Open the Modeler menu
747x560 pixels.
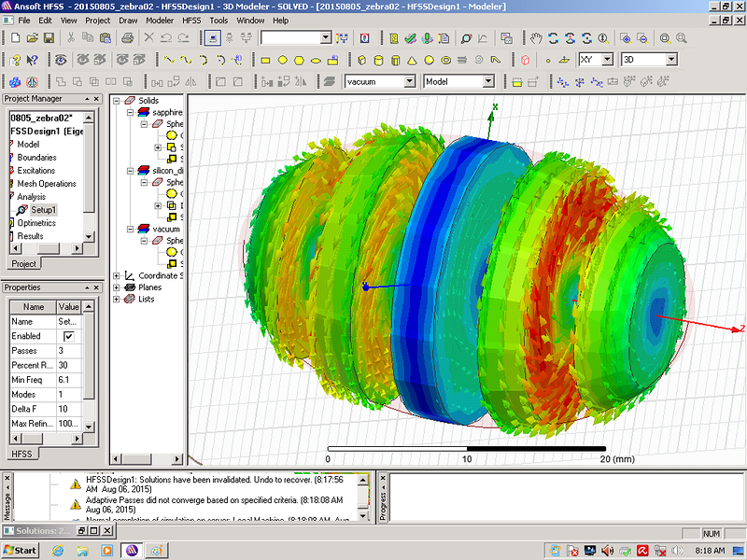tap(160, 20)
